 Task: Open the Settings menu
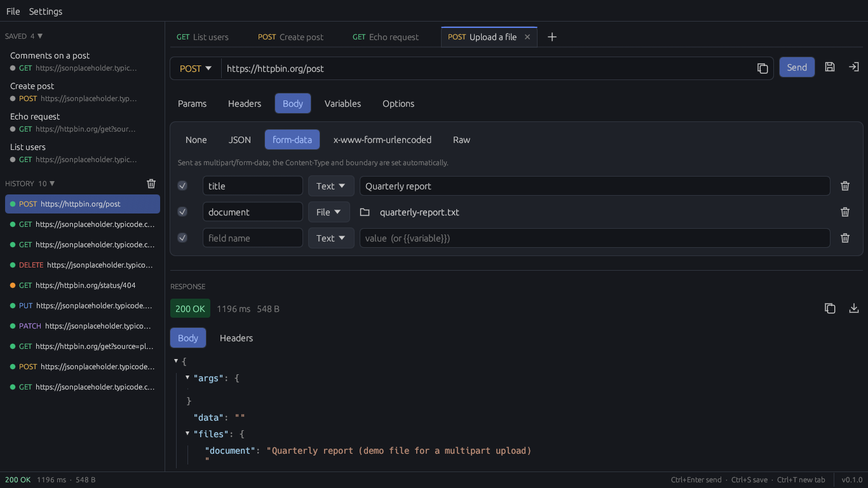(46, 11)
